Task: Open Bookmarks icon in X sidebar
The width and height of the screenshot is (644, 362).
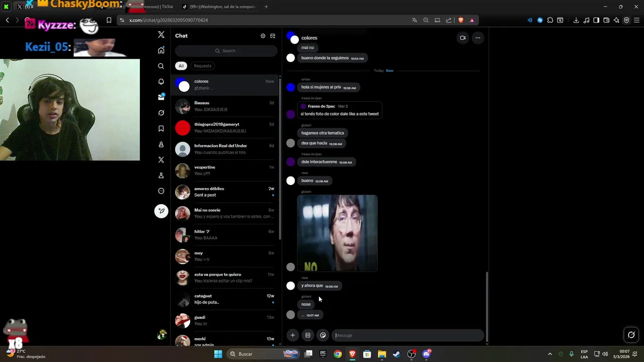Action: [x=161, y=129]
